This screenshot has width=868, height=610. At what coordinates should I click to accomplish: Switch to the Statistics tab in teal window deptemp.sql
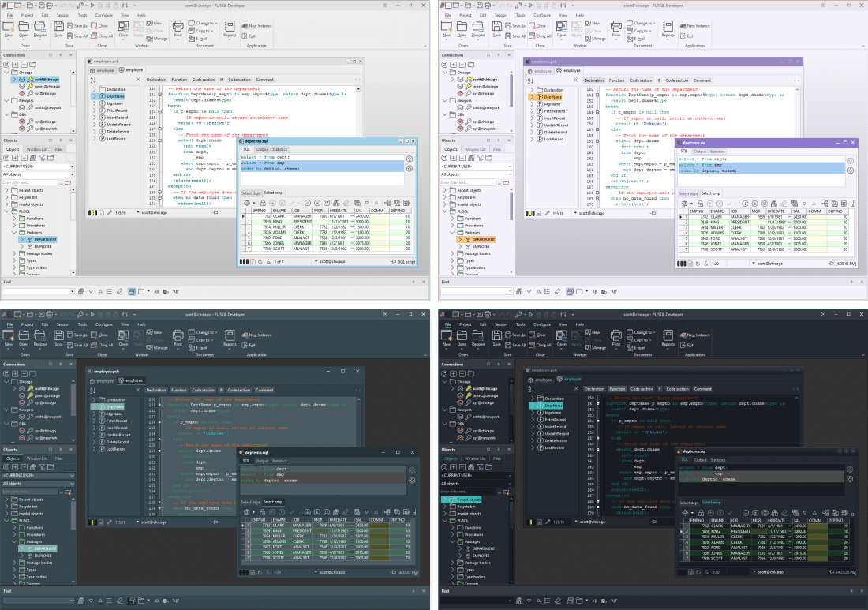click(x=279, y=461)
